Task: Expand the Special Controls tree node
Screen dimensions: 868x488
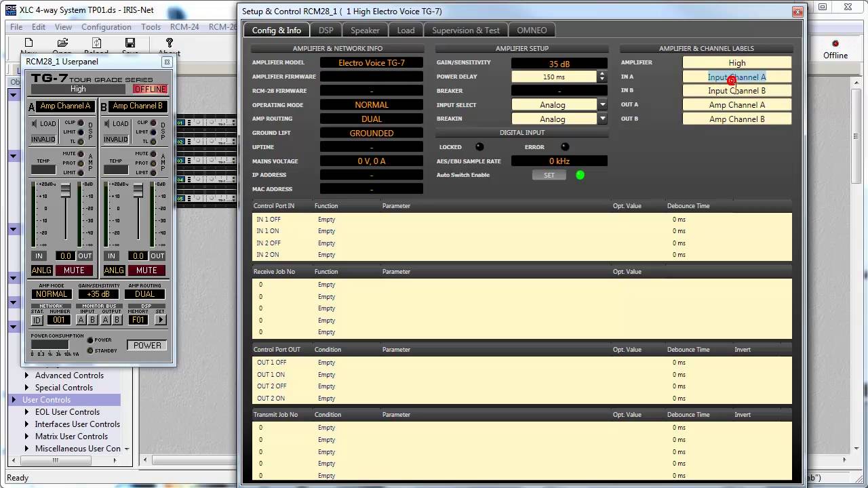Action: pyautogui.click(x=27, y=388)
